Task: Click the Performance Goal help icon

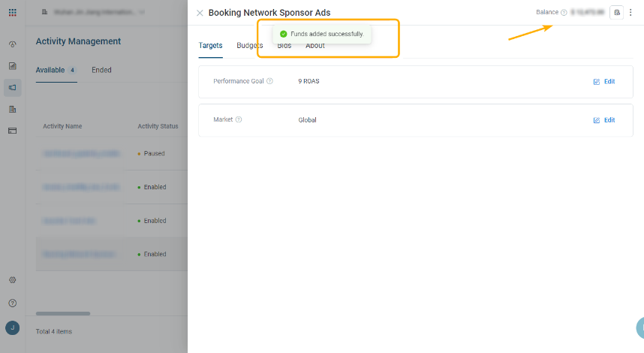Action: pos(270,81)
